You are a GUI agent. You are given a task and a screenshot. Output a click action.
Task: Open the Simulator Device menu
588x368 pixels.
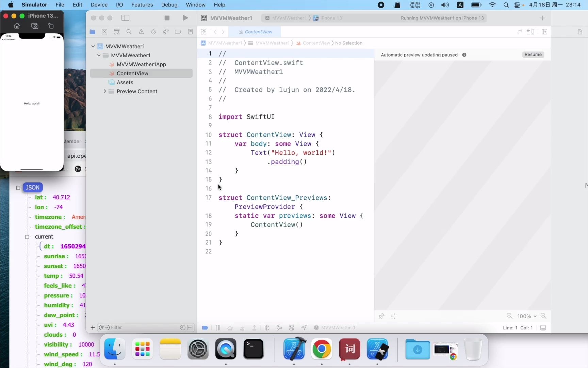click(x=99, y=5)
